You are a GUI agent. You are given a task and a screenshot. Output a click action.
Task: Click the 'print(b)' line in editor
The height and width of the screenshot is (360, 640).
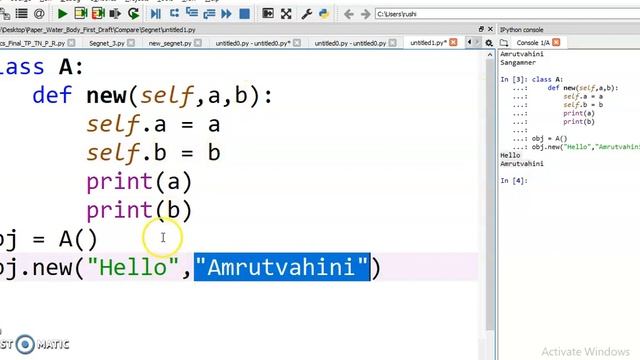[139, 210]
